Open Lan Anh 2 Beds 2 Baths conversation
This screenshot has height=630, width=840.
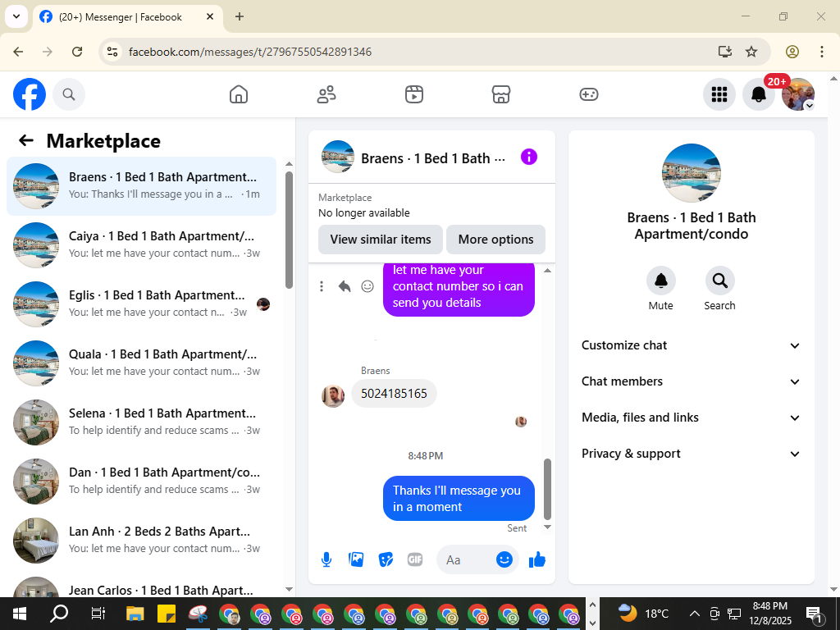click(141, 540)
